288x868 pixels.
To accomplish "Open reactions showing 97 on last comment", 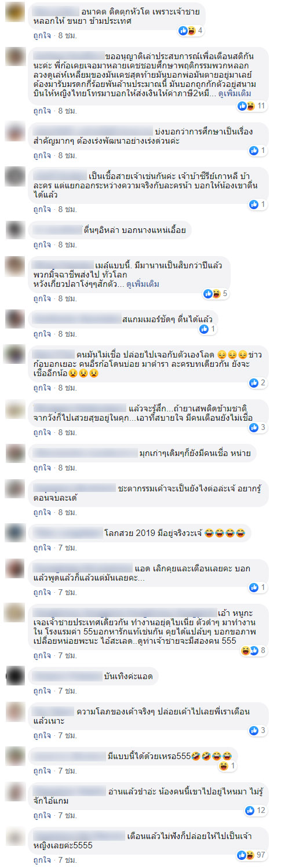I will [252, 855].
